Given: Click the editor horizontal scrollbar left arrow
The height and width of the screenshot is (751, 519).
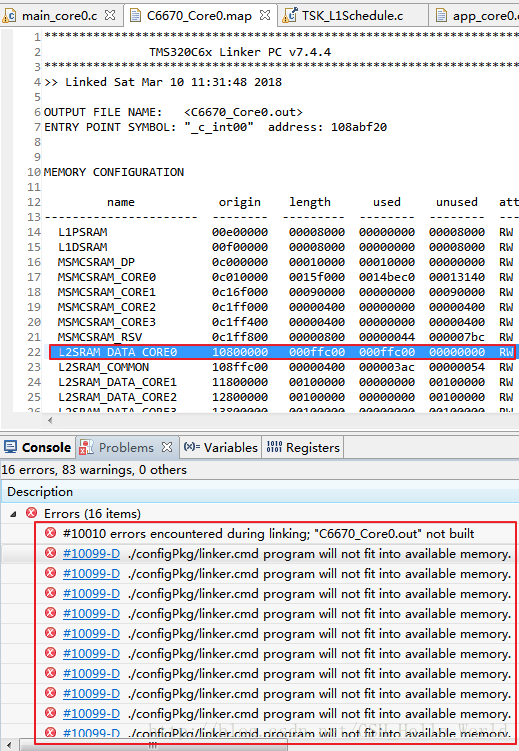Looking at the screenshot, I should pos(50,421).
